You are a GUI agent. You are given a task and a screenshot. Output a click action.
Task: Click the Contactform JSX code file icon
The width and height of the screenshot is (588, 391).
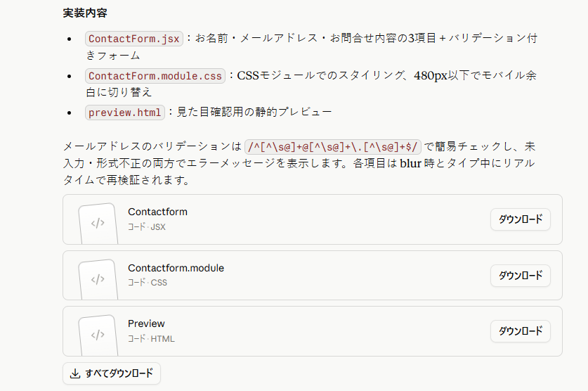point(98,224)
